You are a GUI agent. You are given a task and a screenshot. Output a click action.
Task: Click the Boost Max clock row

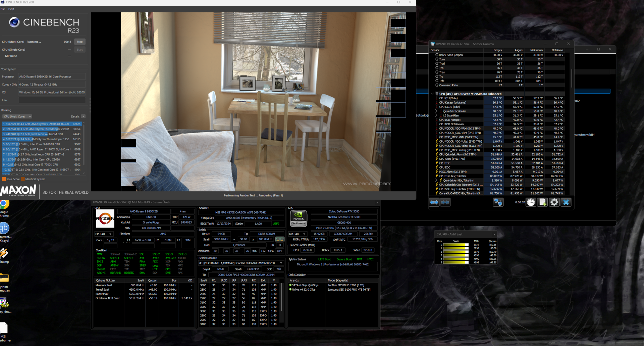point(144,294)
